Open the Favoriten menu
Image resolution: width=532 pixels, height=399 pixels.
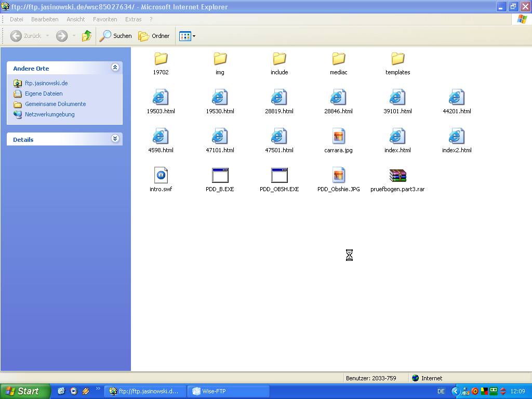coord(105,19)
